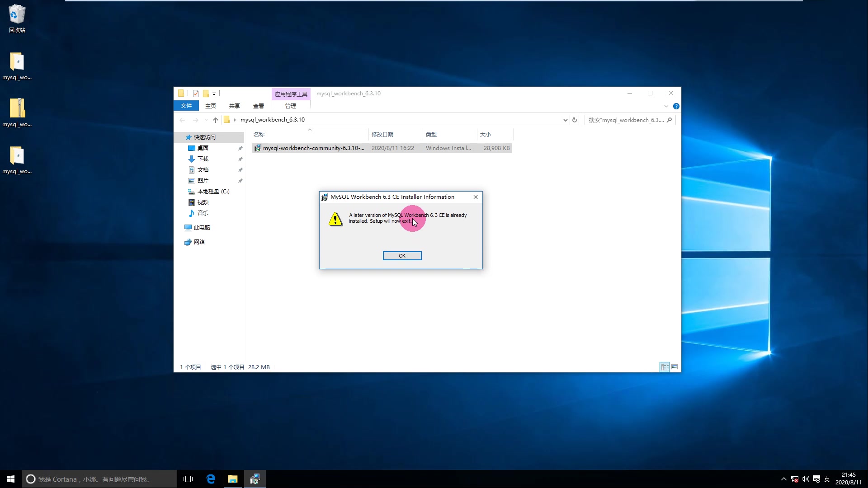868x488 pixels.
Task: Sort files by the 修改日期 column
Action: [x=396, y=134]
